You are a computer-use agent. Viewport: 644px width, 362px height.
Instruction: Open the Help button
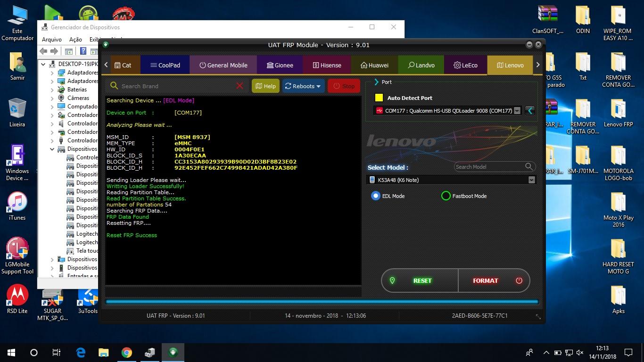coord(265,86)
